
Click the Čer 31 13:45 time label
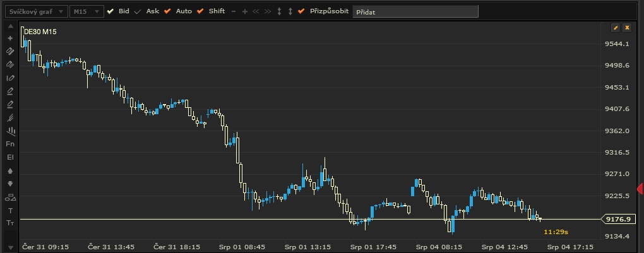click(111, 247)
